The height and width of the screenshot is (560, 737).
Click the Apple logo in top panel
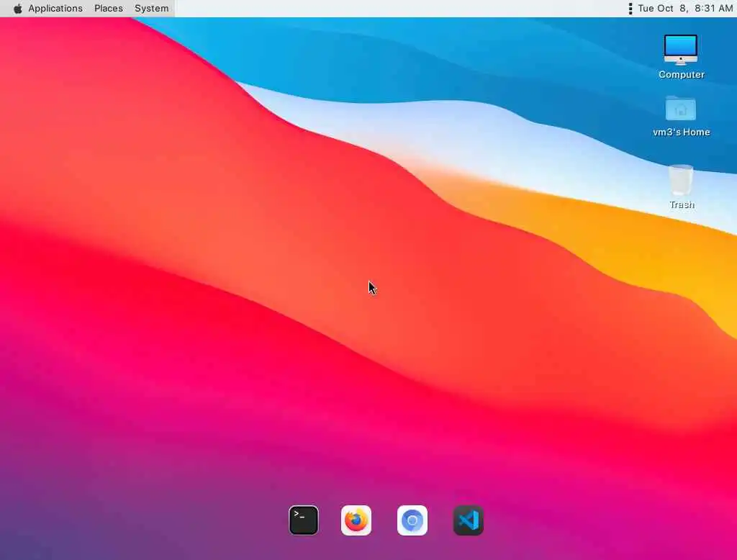[17, 9]
